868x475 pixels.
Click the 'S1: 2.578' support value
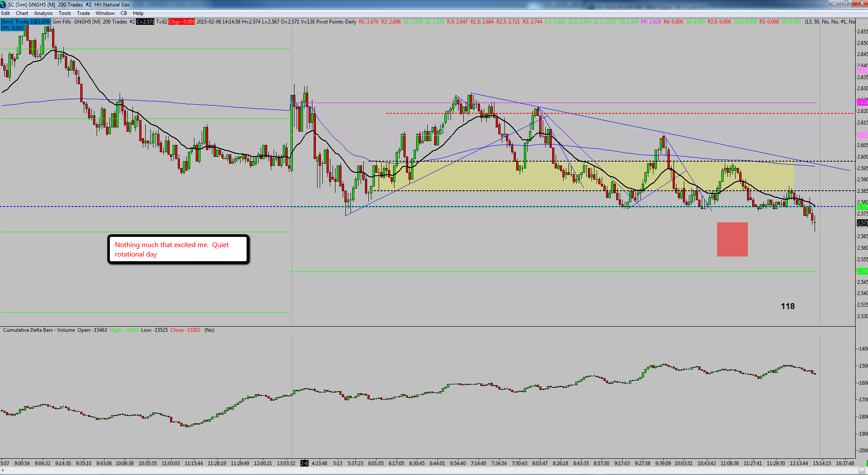point(413,22)
